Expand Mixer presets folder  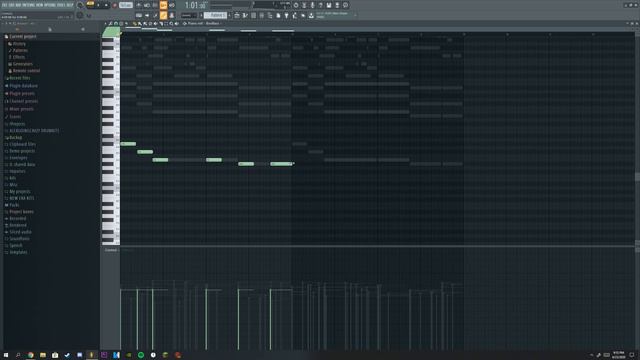pos(21,109)
